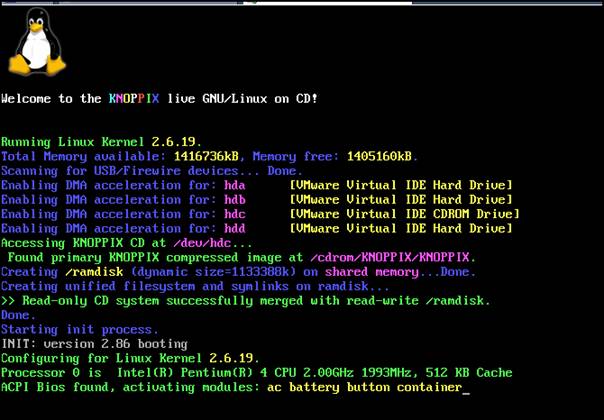Image resolution: width=604 pixels, height=420 pixels.
Task: Click 'Starting init process.' line
Action: [x=79, y=330]
